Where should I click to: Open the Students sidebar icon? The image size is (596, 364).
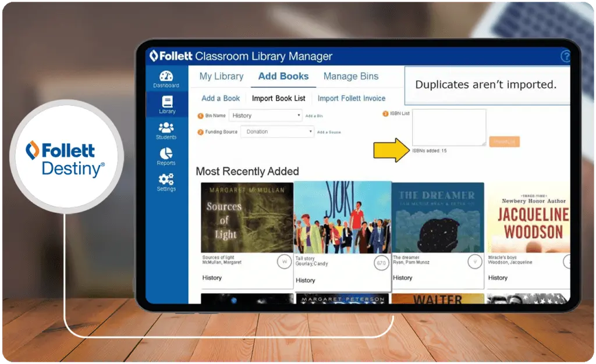[166, 131]
